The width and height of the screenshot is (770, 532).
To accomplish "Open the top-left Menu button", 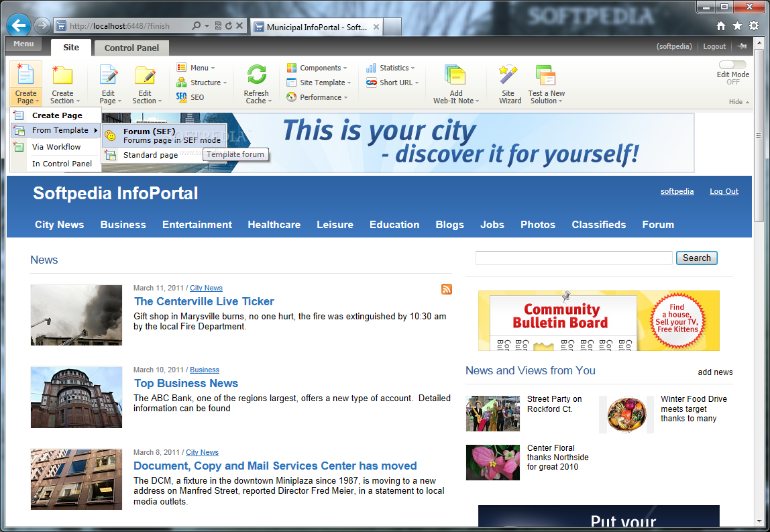I will point(23,44).
